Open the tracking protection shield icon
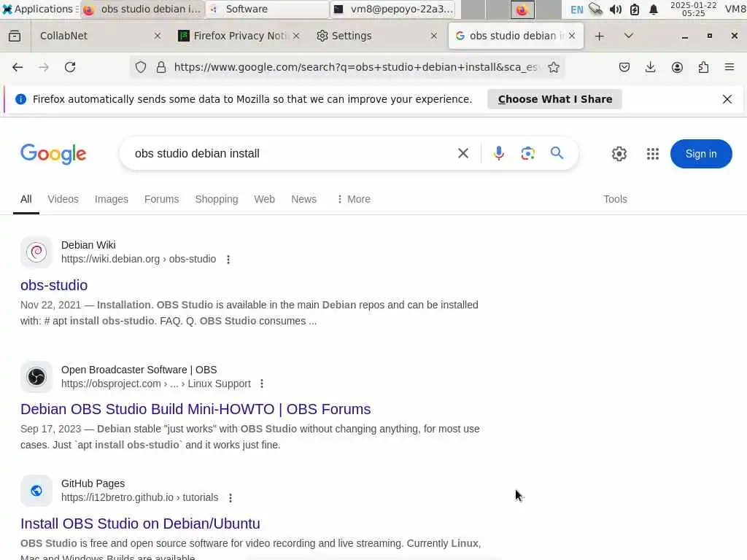This screenshot has width=747, height=560. click(141, 67)
